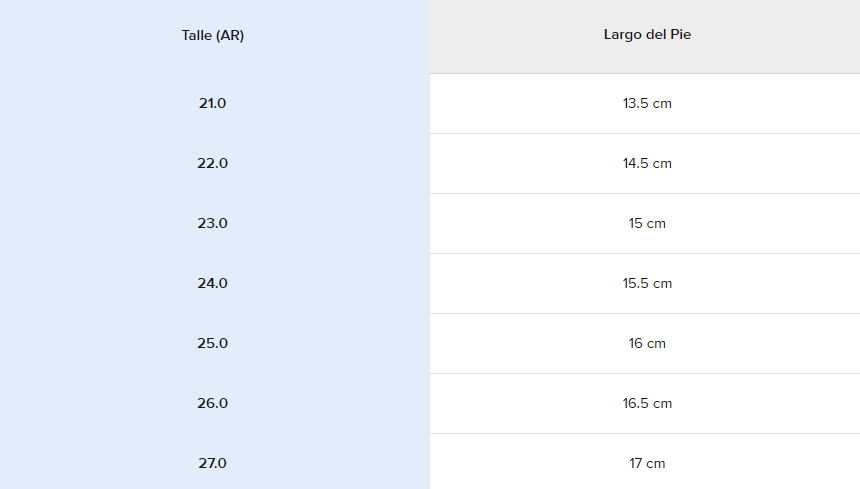This screenshot has width=860, height=489.
Task: Click the 14.5 cm foot length cell
Action: 647,163
